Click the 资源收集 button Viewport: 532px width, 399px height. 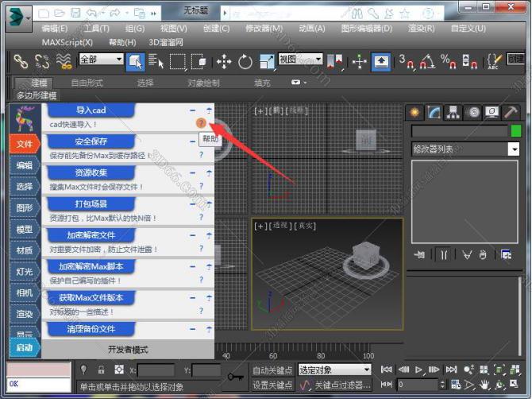click(x=91, y=172)
